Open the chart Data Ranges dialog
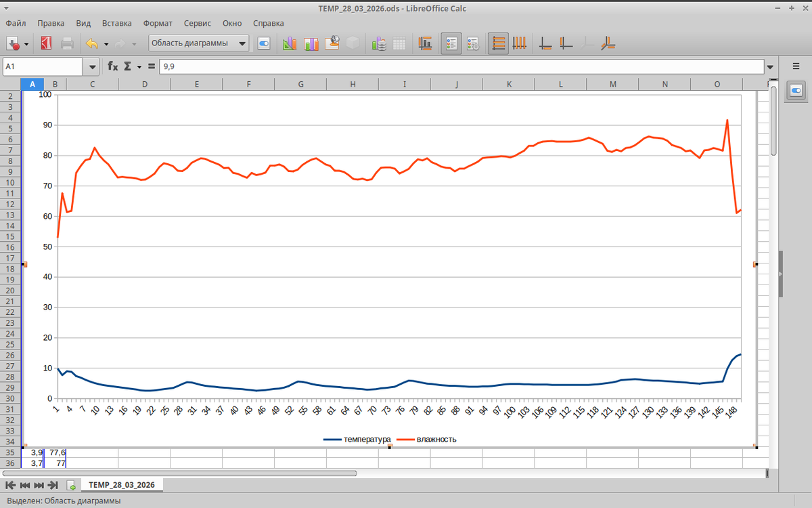812x508 pixels. [379, 44]
